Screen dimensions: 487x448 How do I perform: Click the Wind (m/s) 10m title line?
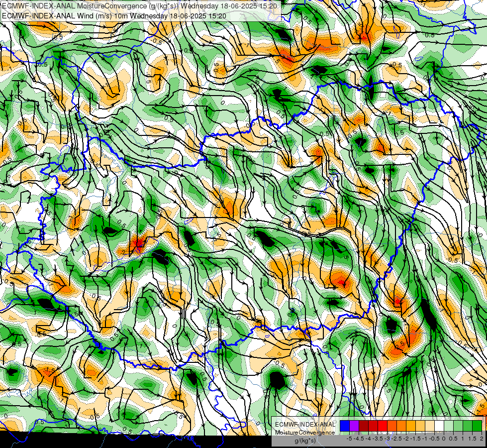coord(114,16)
